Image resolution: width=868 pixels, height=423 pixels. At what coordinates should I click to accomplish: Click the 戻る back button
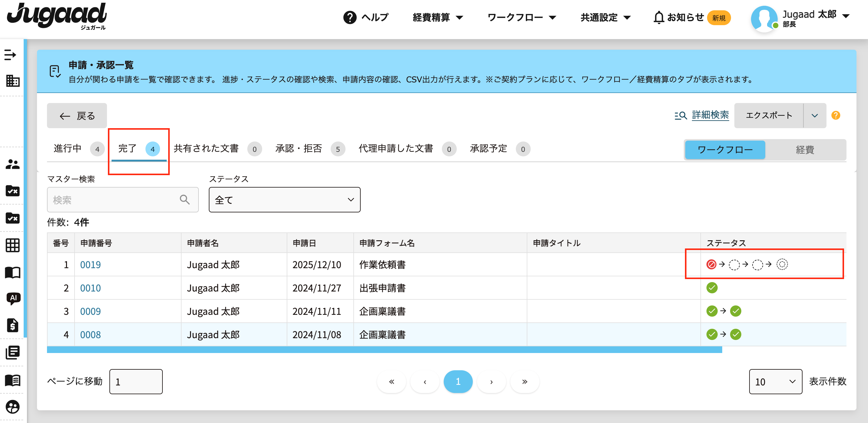77,116
